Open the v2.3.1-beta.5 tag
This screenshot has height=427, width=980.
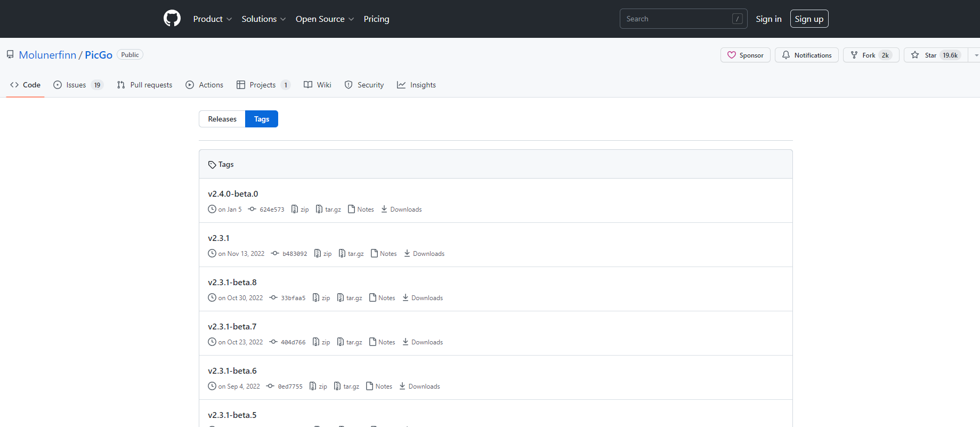point(232,415)
